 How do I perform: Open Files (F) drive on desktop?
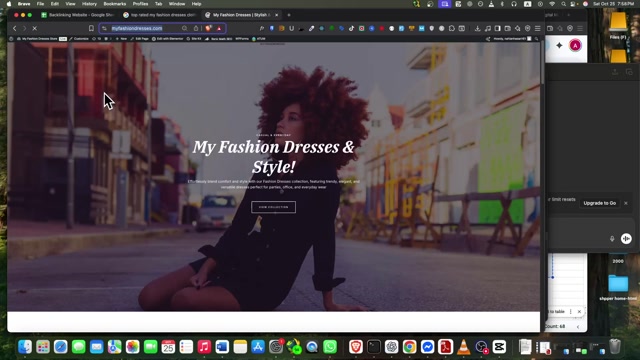618,25
